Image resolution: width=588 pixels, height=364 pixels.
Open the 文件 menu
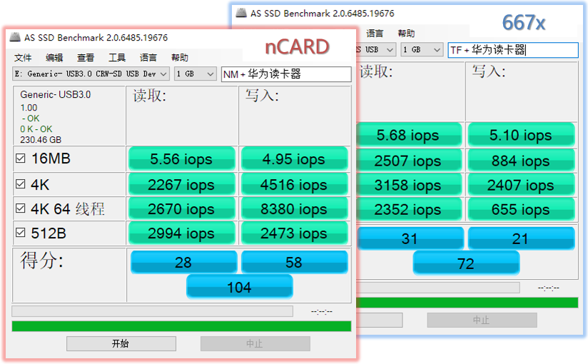click(23, 58)
